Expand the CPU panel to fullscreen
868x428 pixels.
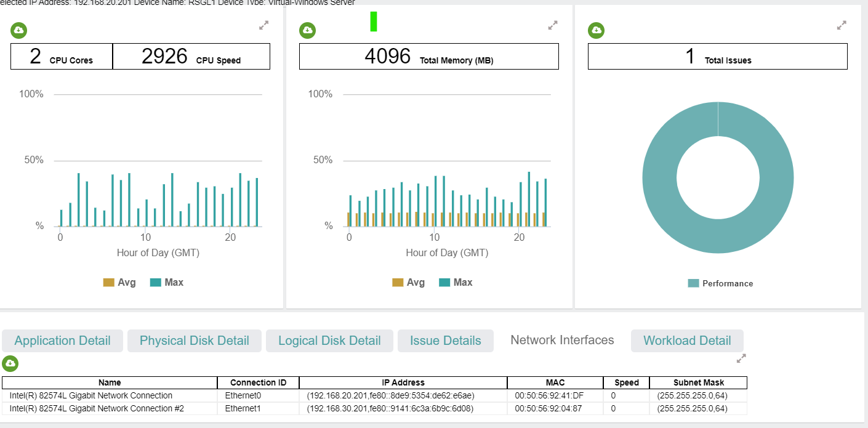pyautogui.click(x=264, y=25)
